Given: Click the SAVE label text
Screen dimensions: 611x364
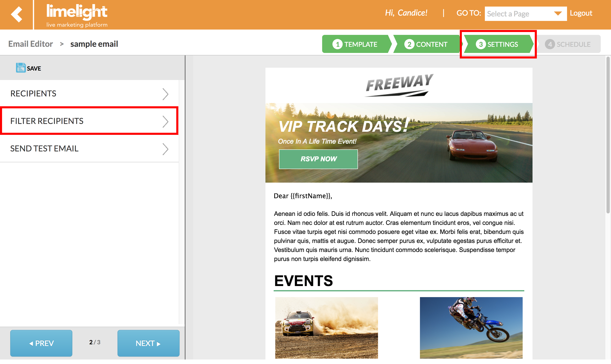Looking at the screenshot, I should pyautogui.click(x=34, y=69).
